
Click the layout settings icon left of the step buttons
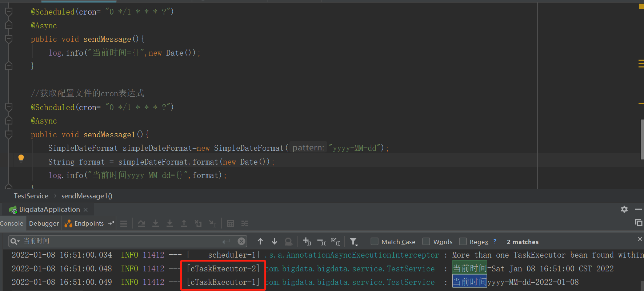coord(124,223)
